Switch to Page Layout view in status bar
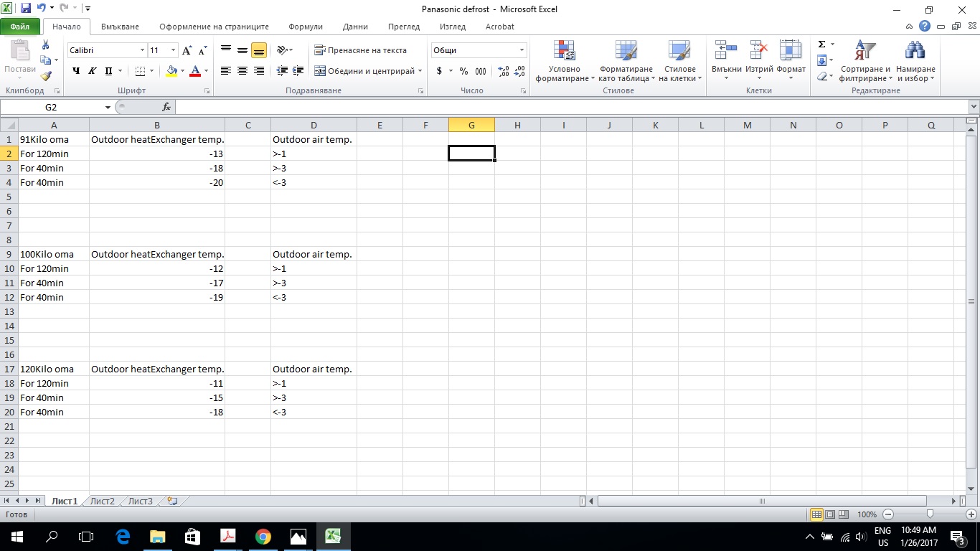Image resolution: width=980 pixels, height=551 pixels. click(830, 514)
